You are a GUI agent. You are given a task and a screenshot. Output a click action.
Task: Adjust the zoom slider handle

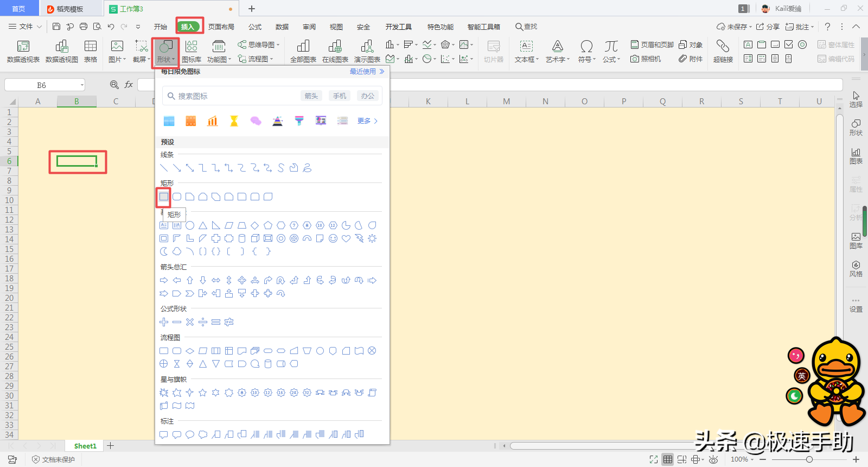[809, 459]
